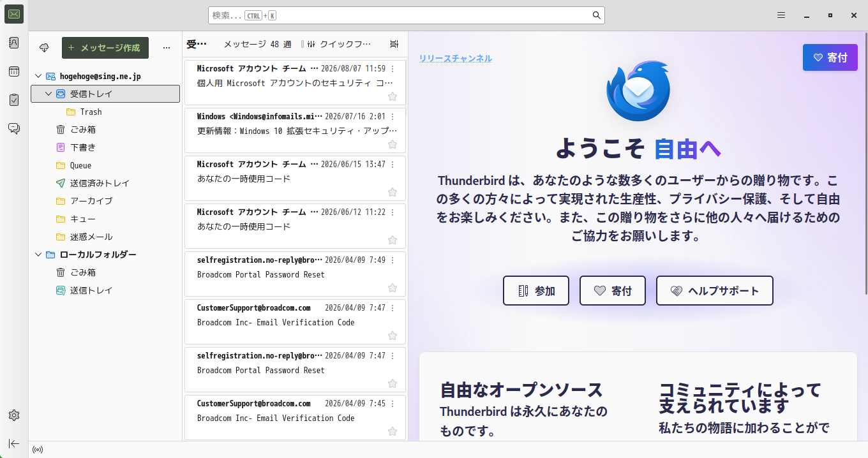Star the 7:47 CustomerSupport Broadcom message
This screenshot has height=458, width=868.
pos(393,336)
